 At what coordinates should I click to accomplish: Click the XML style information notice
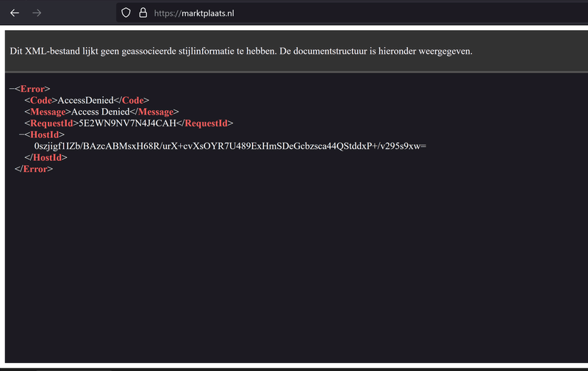click(x=241, y=51)
